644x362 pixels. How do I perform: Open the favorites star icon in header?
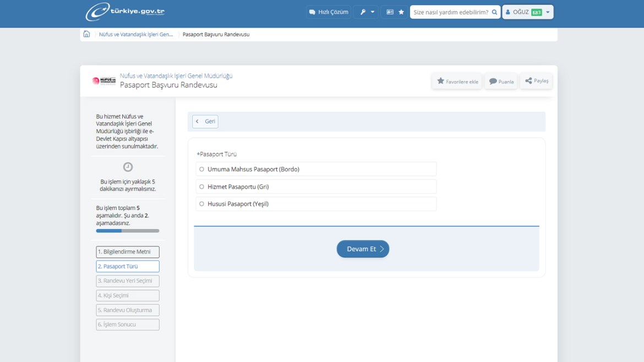coord(401,12)
